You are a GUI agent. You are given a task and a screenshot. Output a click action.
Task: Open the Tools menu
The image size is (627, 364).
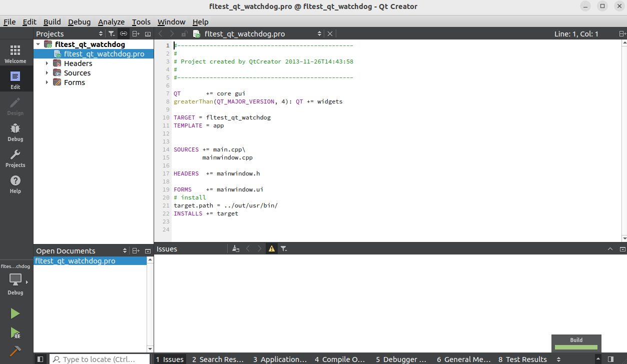coord(141,22)
